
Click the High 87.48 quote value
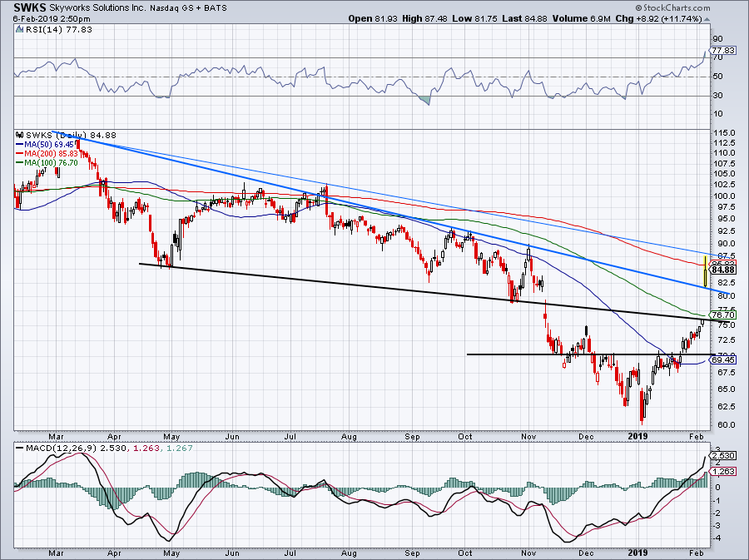424,18
